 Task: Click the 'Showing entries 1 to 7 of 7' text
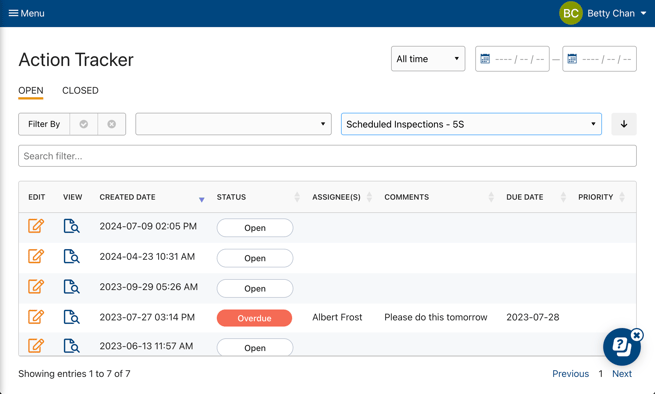click(74, 374)
